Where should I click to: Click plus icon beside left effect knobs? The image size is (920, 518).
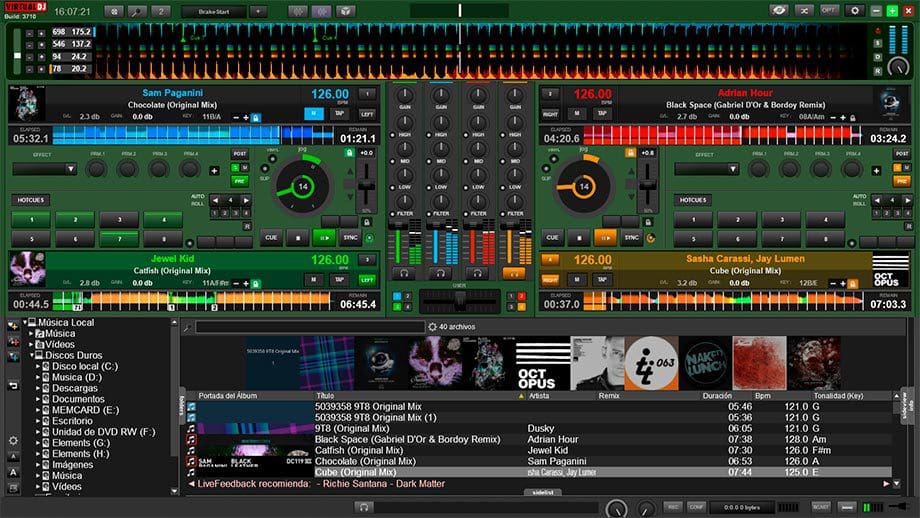point(214,171)
